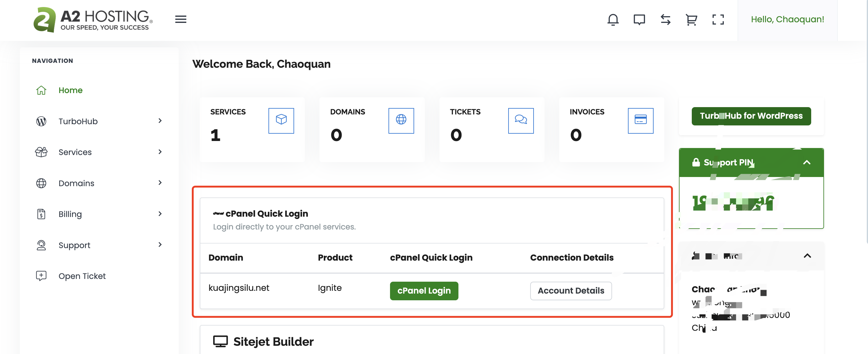868x354 pixels.
Task: Open the shopping cart icon
Action: coord(691,20)
